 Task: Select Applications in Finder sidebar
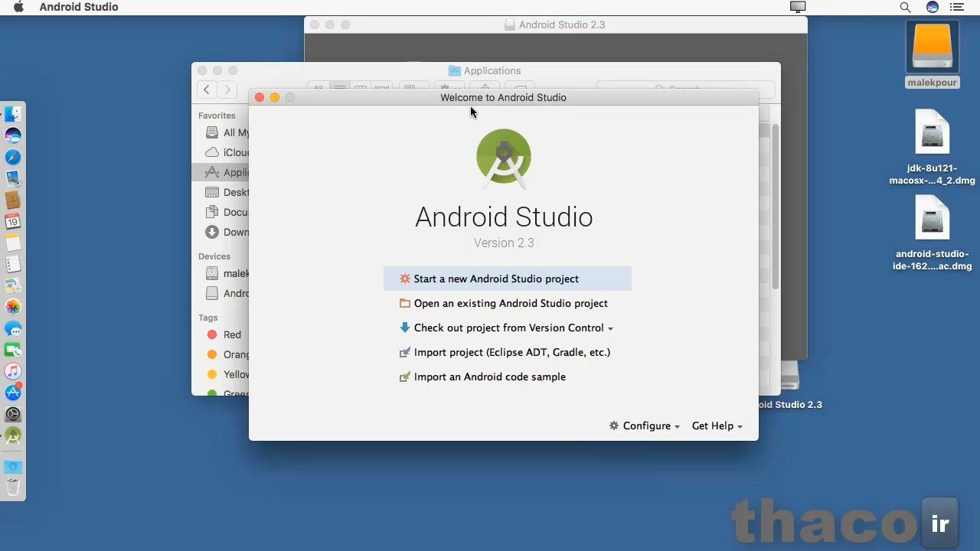click(220, 172)
